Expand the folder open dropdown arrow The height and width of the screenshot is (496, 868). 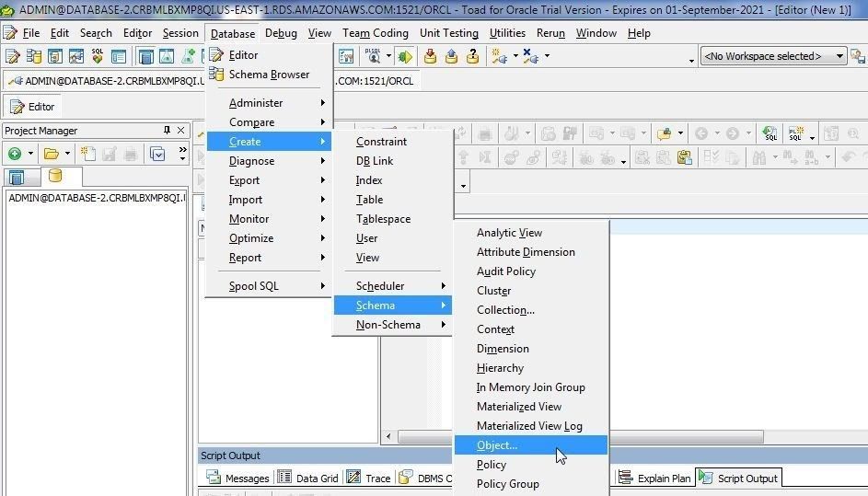coord(67,154)
